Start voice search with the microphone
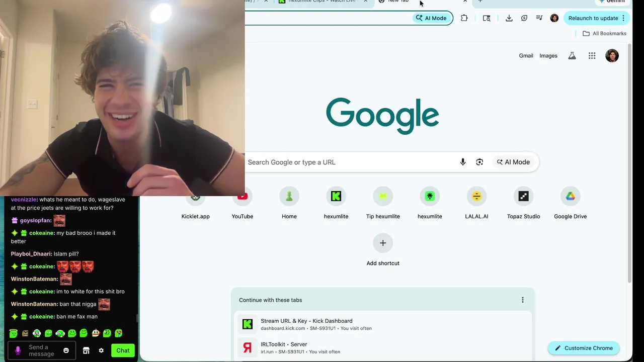 tap(463, 162)
